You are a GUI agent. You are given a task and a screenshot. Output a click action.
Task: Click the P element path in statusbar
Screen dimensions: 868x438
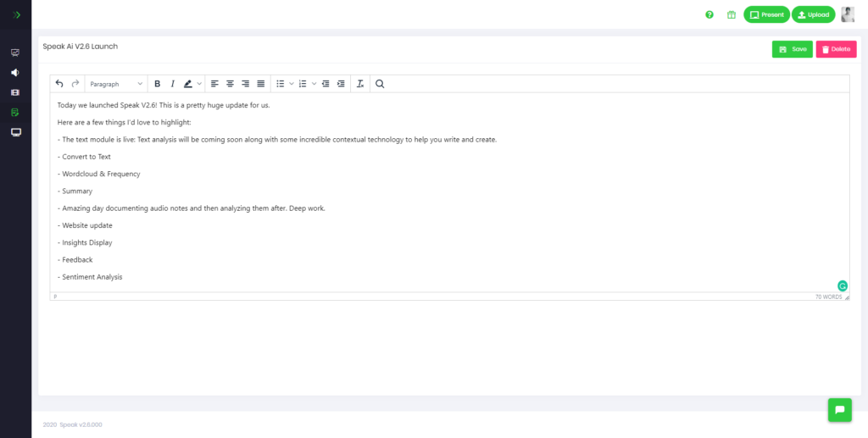click(55, 297)
